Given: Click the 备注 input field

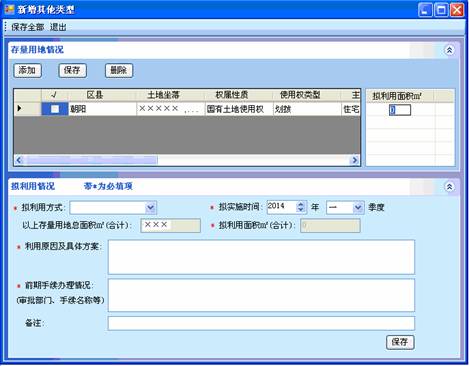Looking at the screenshot, I should (261, 323).
